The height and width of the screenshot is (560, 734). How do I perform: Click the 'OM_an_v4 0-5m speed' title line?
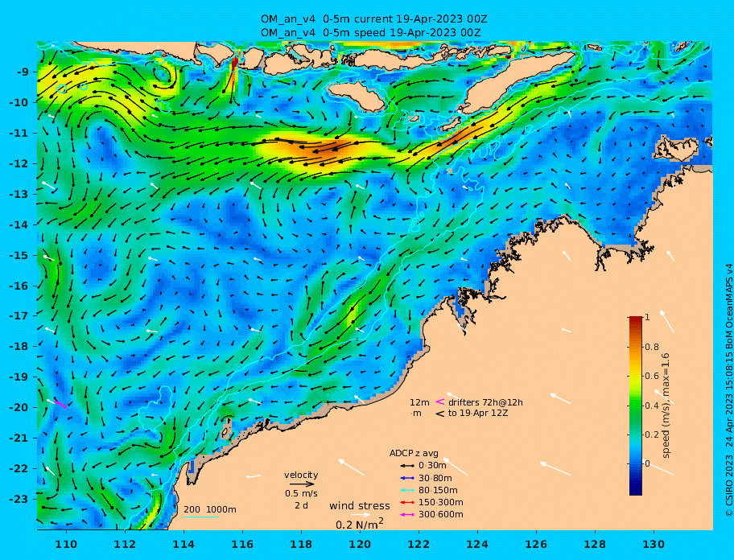[371, 33]
